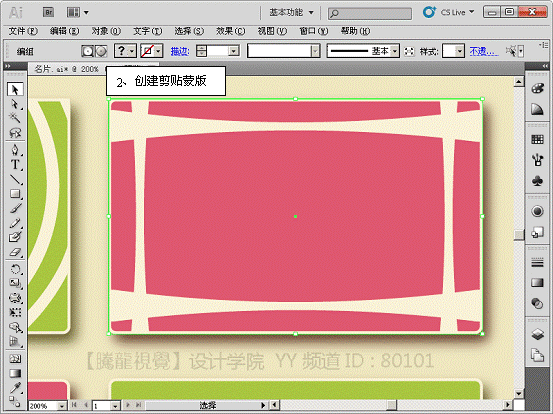Click the 描边 stroke link

pos(180,51)
